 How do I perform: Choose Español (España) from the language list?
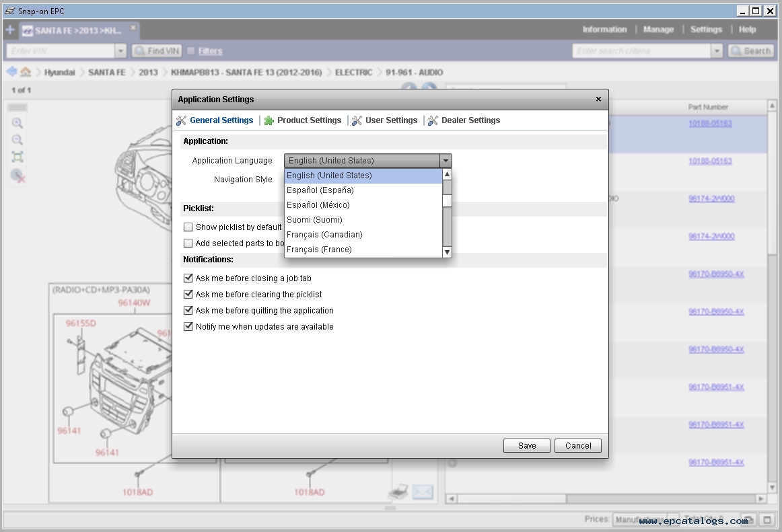click(363, 190)
